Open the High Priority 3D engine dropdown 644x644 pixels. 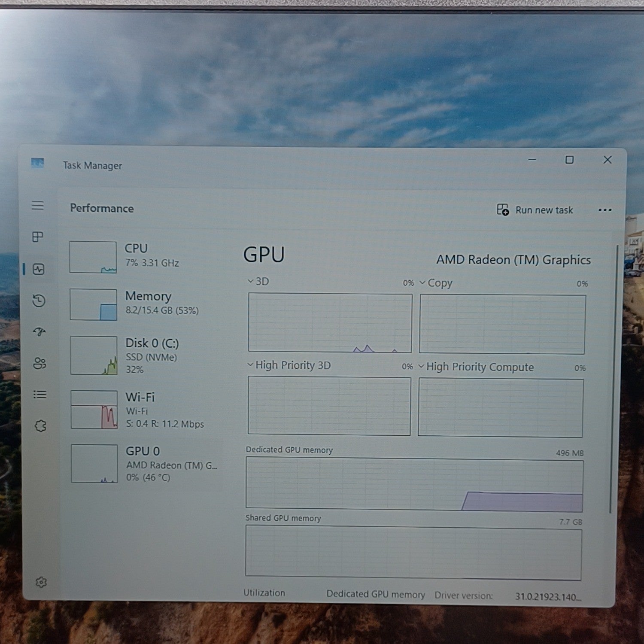coord(250,365)
